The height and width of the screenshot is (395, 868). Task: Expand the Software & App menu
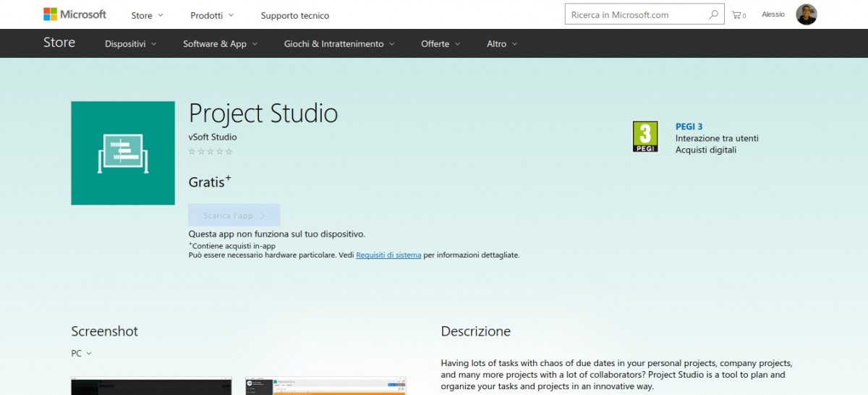click(220, 44)
